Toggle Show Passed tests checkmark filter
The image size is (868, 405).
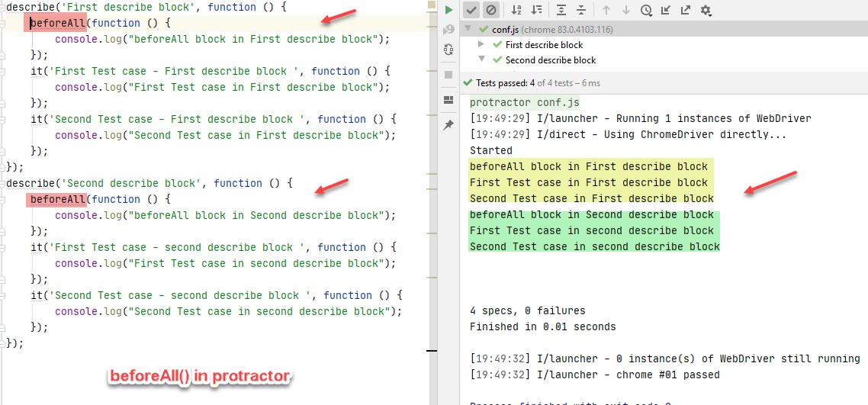coord(471,10)
